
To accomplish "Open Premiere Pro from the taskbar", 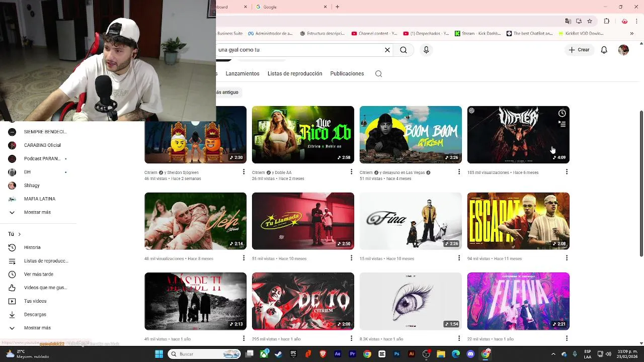I will click(x=352, y=354).
